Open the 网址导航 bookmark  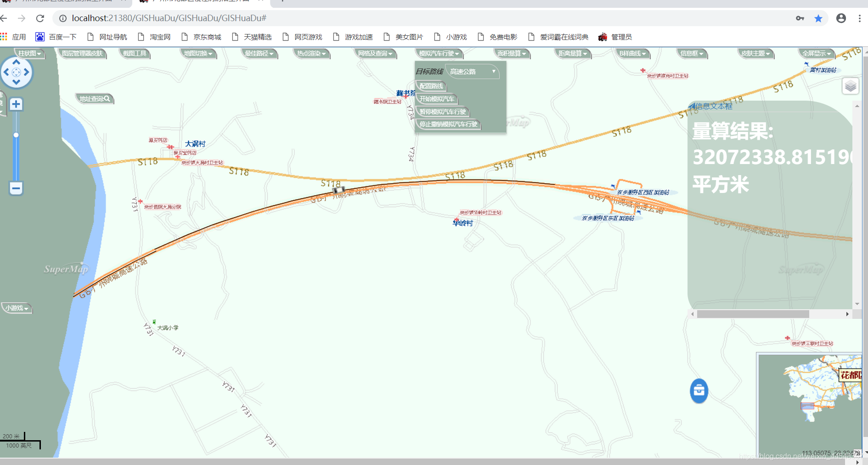[x=107, y=37]
